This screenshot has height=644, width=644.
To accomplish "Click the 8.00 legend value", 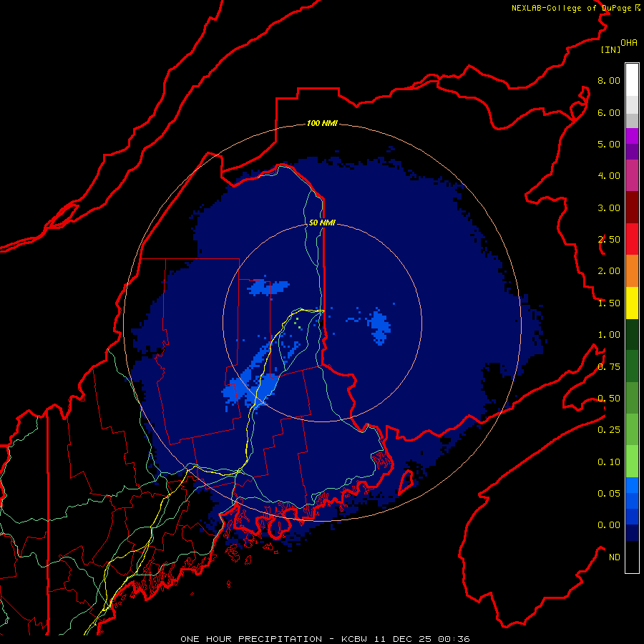I will click(x=609, y=80).
